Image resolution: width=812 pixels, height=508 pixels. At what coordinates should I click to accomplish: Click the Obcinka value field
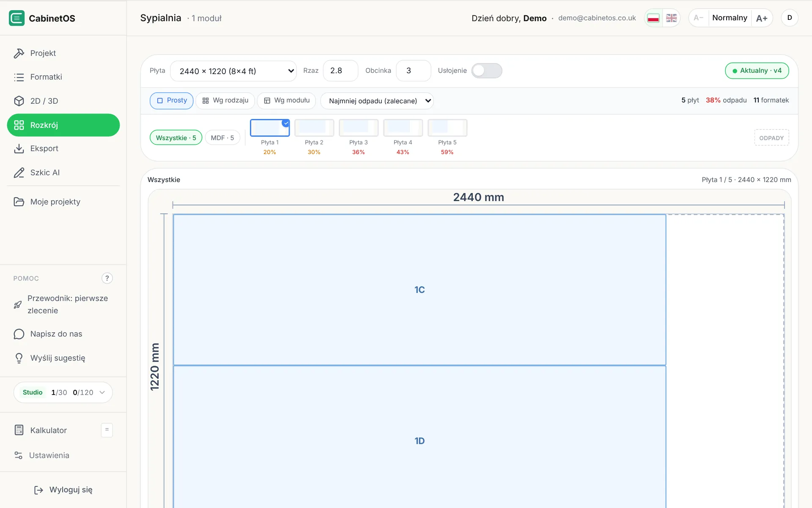pos(413,71)
